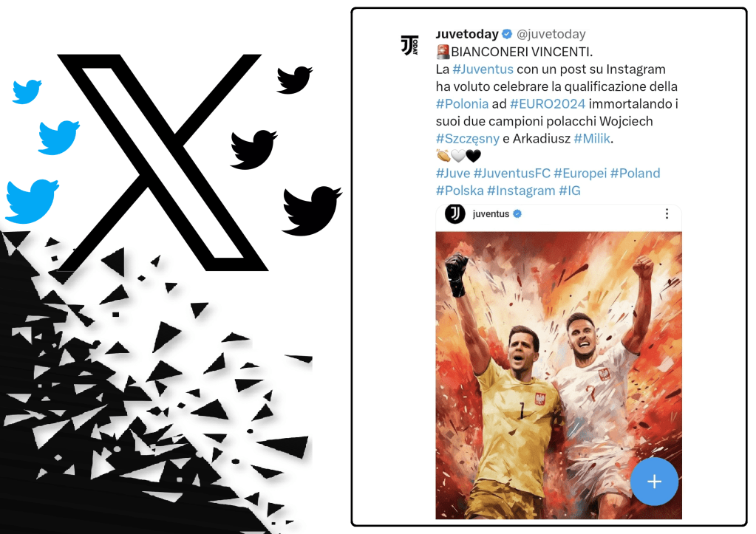Viewport: 756px width, 534px height.
Task: Click the Juventus Instagram logo avatar
Action: (454, 214)
